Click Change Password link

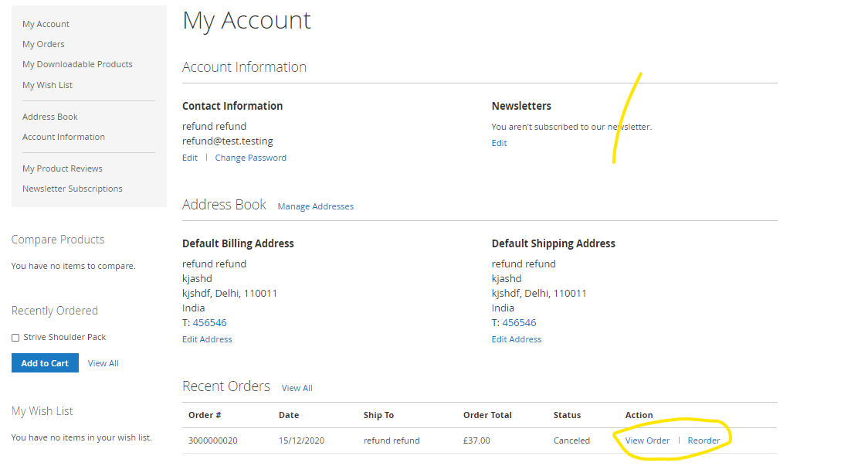pos(250,158)
